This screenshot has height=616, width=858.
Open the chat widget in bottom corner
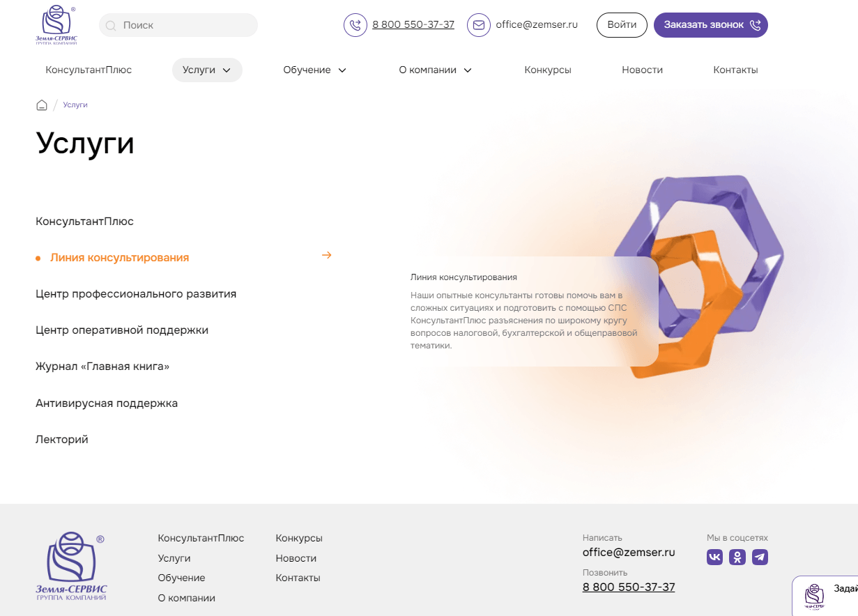(826, 596)
